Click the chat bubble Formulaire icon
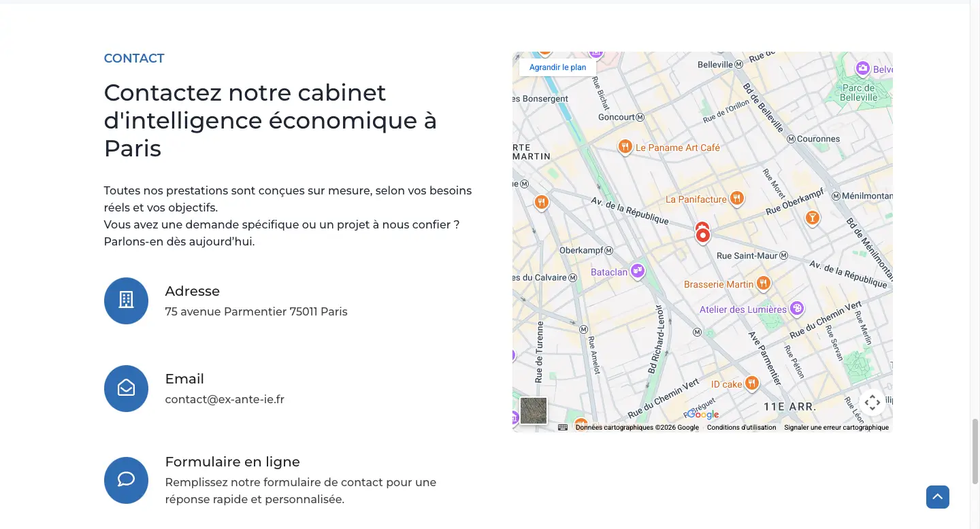Screen dimensions: 980x529 [126, 480]
